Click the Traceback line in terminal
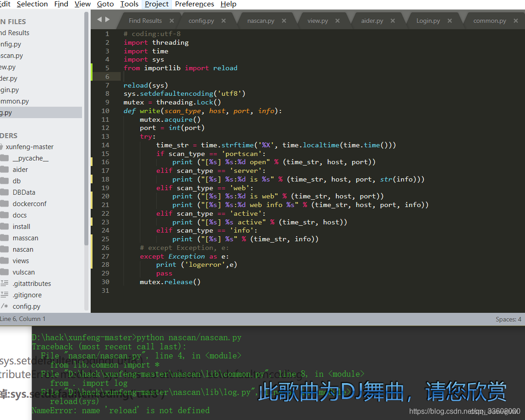This screenshot has width=525, height=420. [x=109, y=347]
